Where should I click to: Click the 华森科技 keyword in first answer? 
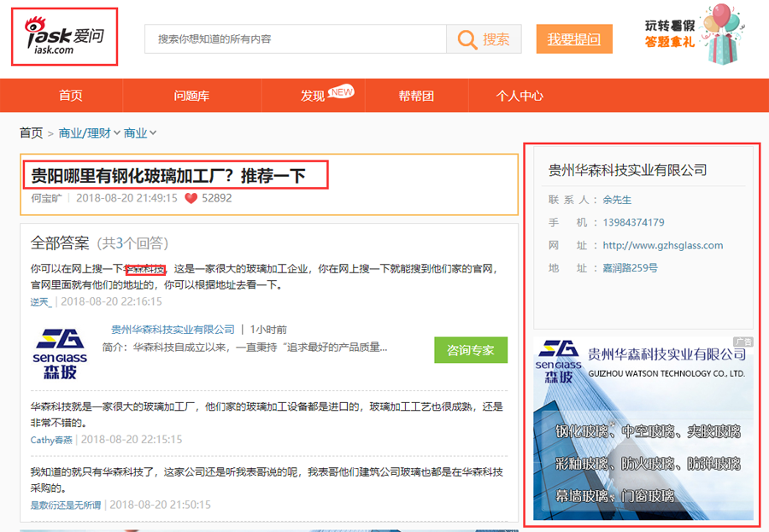click(144, 269)
